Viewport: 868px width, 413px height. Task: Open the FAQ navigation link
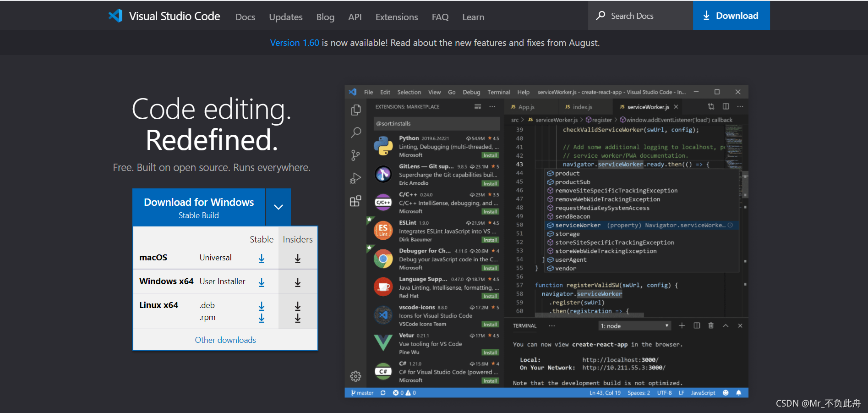pos(440,17)
